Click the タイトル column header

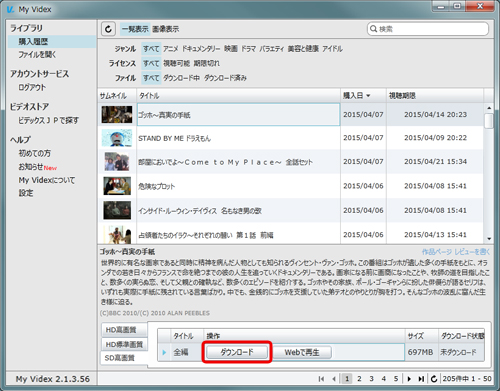(239, 96)
